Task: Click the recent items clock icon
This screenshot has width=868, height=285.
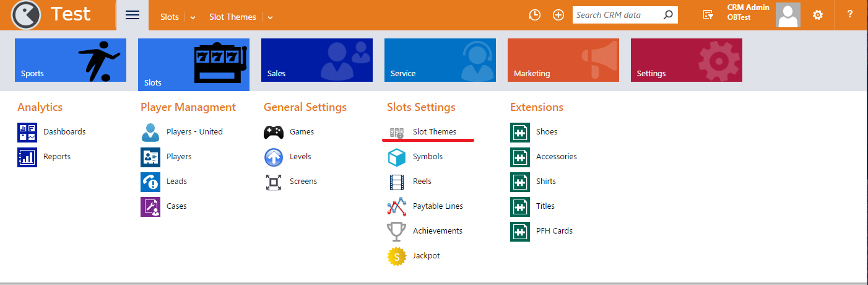Action: pos(535,15)
